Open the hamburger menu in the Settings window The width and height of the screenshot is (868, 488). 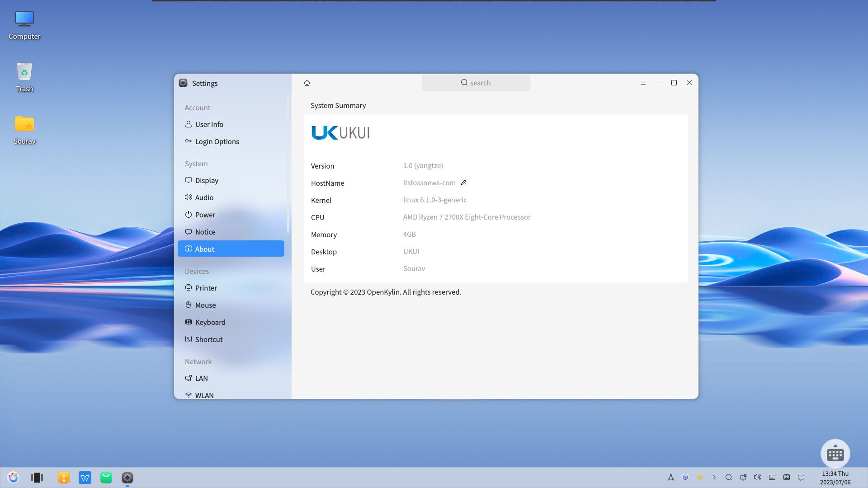[x=643, y=83]
